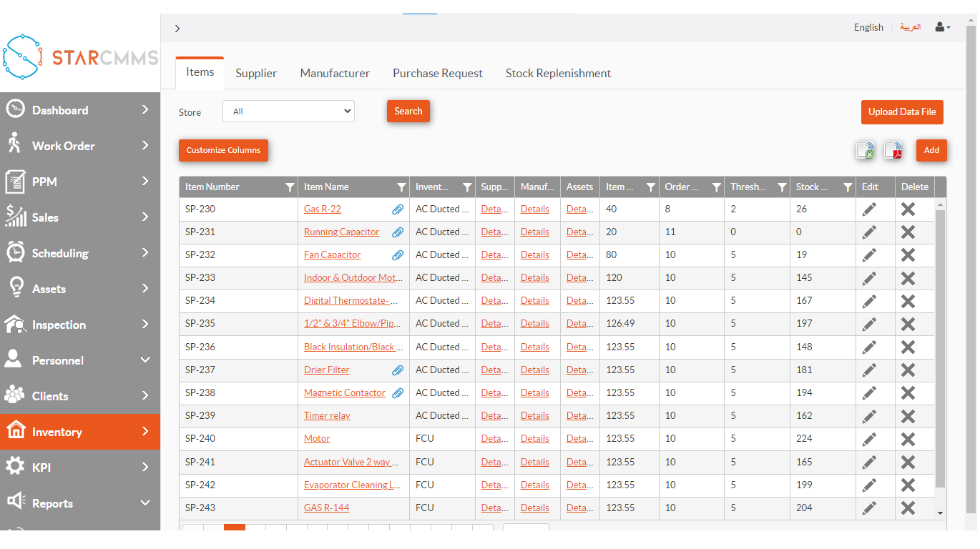Screen dimensions: 980x549
Task: Open filter on Item Number column
Action: tap(290, 187)
